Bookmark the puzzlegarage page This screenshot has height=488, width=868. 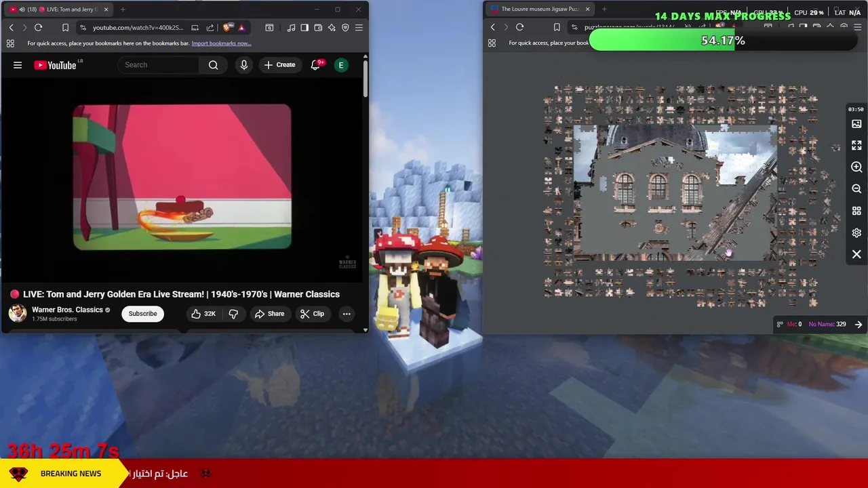[x=556, y=28]
